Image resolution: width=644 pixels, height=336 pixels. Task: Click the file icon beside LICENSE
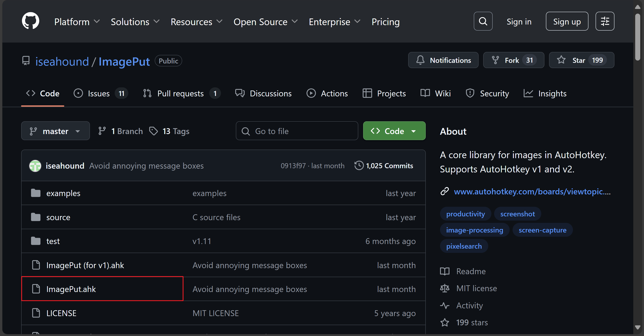tap(36, 313)
